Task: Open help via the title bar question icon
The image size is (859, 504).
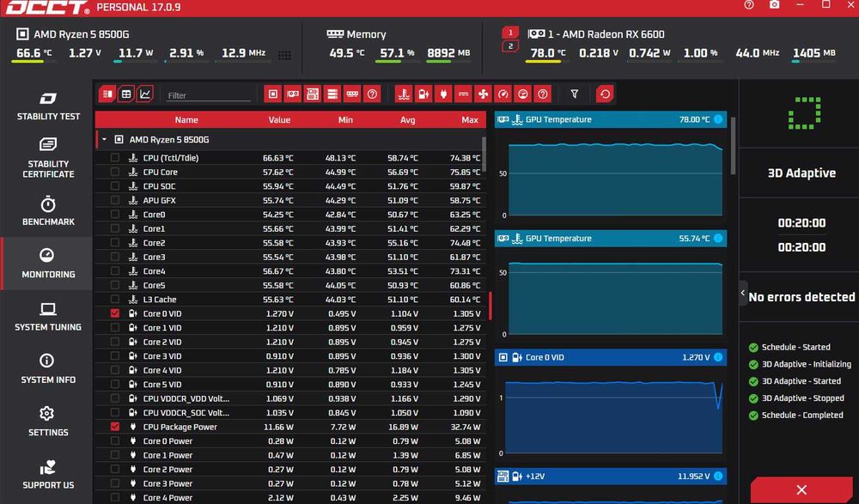Action: pyautogui.click(x=749, y=5)
